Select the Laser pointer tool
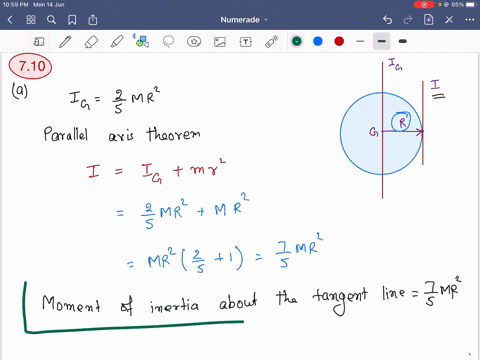This screenshot has height=360, width=480. point(271,42)
